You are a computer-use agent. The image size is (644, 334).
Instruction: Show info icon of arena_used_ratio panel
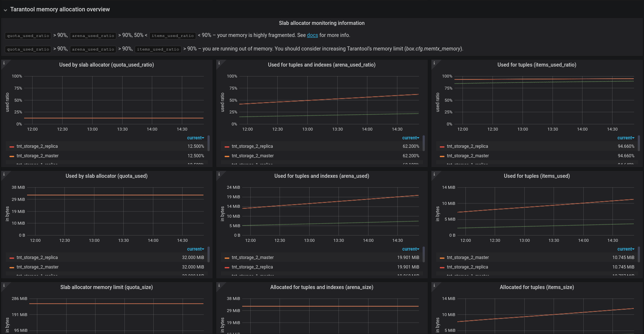coord(219,63)
